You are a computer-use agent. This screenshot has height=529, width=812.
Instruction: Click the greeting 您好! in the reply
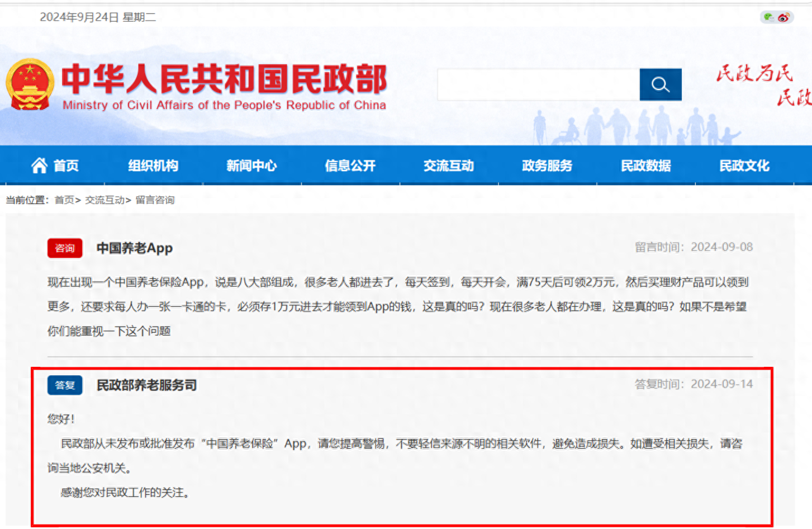pos(61,419)
